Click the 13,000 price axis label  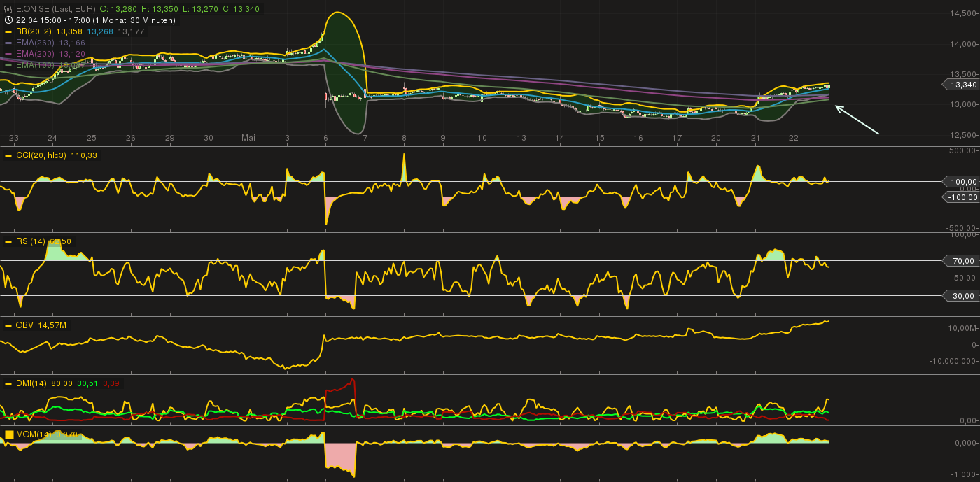coord(962,104)
